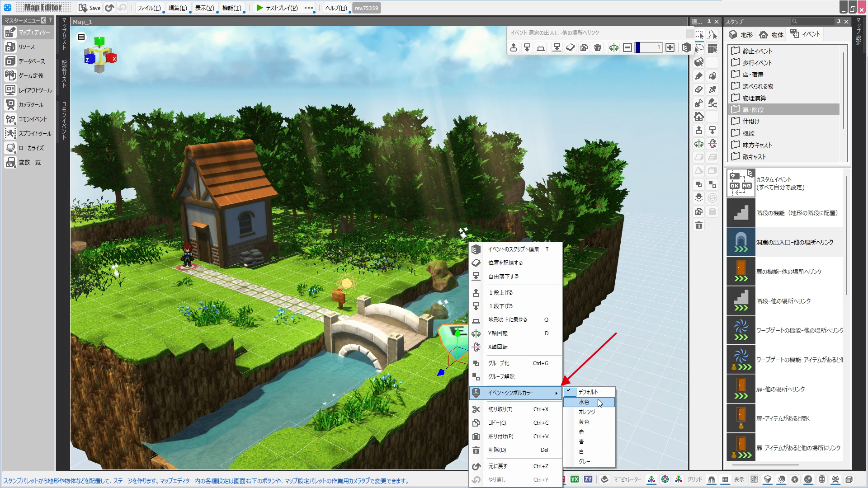Open the 調べられる物 folder
This screenshot has width=868, height=488.
point(783,86)
